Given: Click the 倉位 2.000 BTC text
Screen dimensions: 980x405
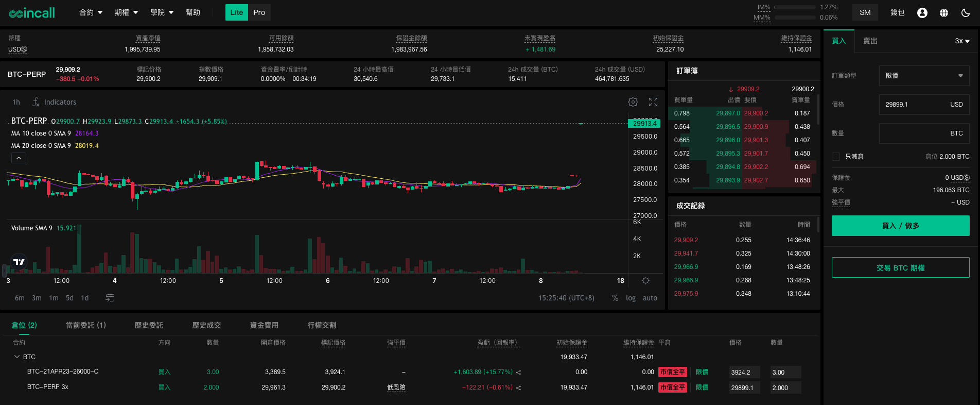Looking at the screenshot, I should coord(947,157).
